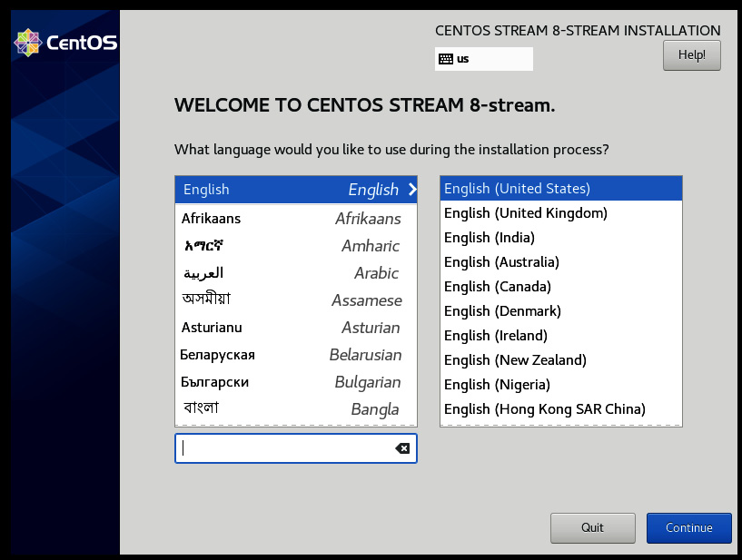Choose English (India) locale
The height and width of the screenshot is (560, 742).
pyautogui.click(x=560, y=238)
